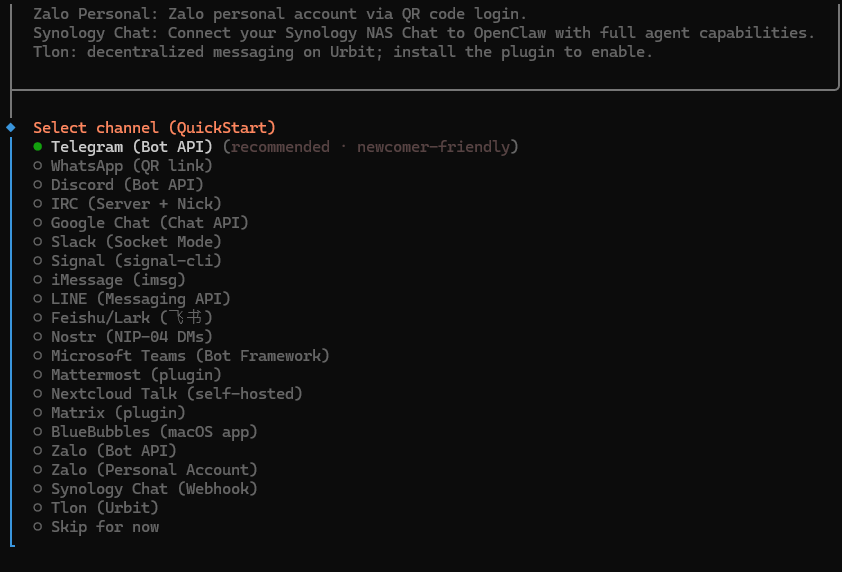Select Tlon (Urbit) channel
This screenshot has width=842, height=572.
[x=105, y=508]
